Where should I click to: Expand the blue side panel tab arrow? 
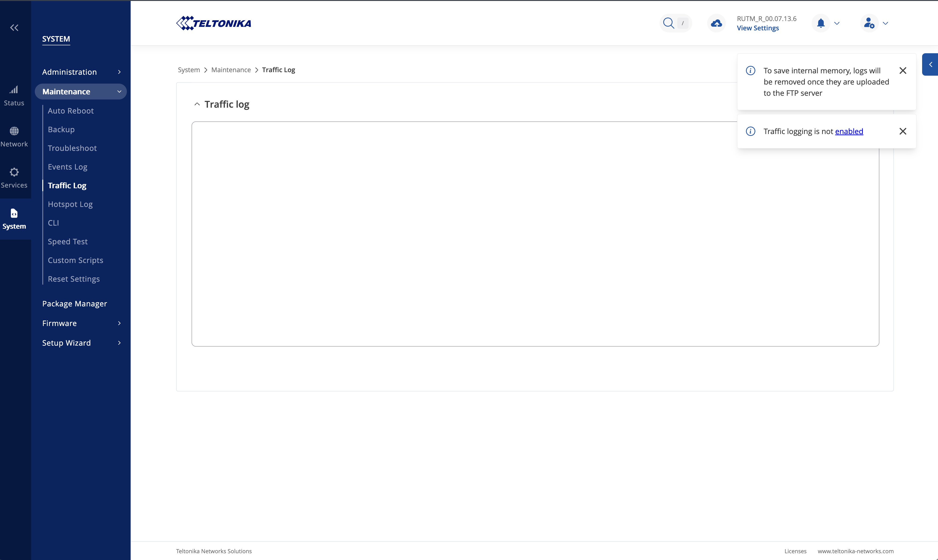pyautogui.click(x=931, y=64)
